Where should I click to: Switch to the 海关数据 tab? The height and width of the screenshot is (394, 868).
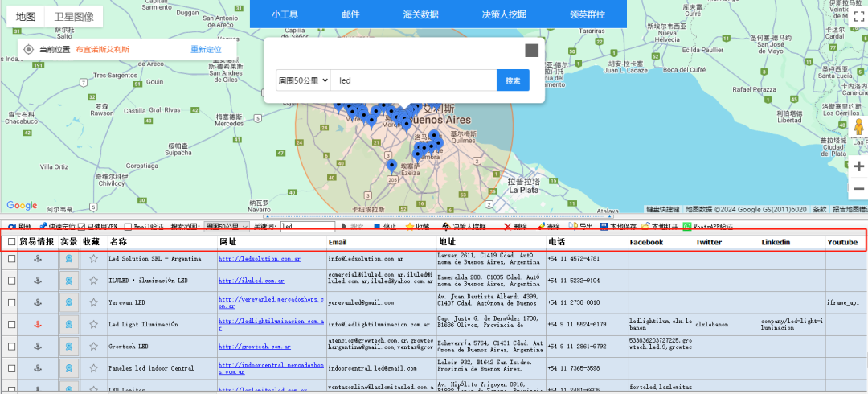coord(420,14)
